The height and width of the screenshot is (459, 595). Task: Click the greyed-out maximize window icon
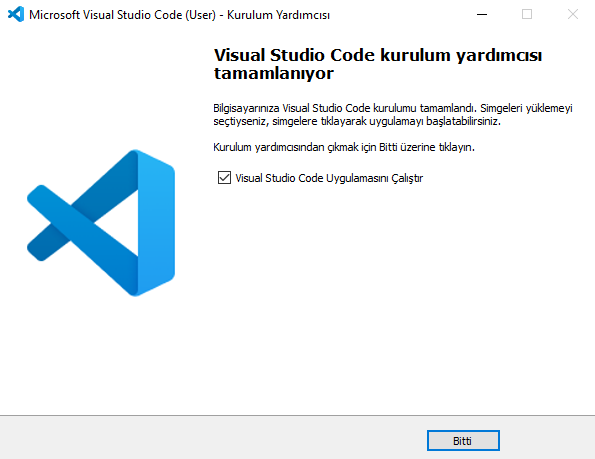tap(527, 14)
